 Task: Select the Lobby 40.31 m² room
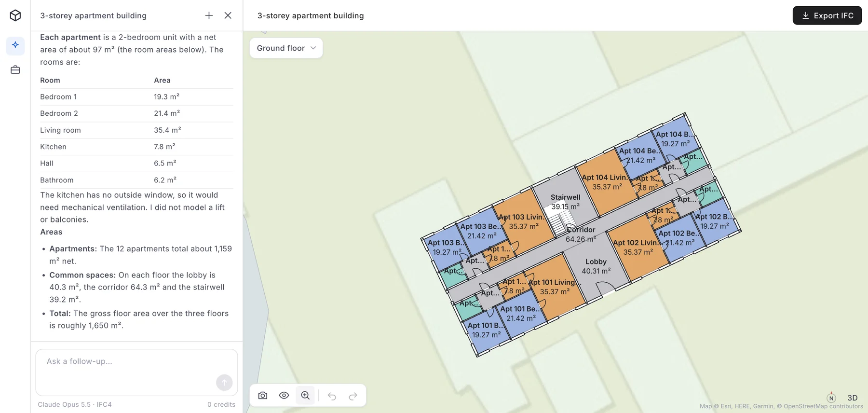[x=596, y=266]
